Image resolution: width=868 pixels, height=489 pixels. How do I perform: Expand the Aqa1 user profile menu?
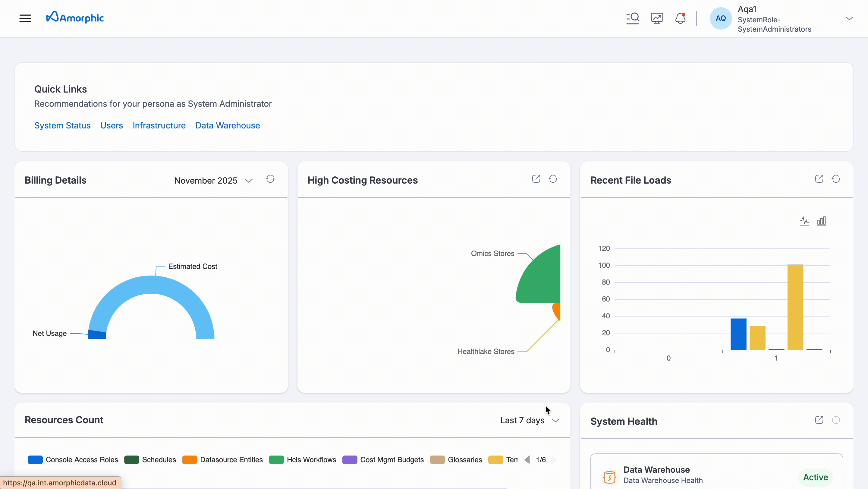[x=850, y=18]
